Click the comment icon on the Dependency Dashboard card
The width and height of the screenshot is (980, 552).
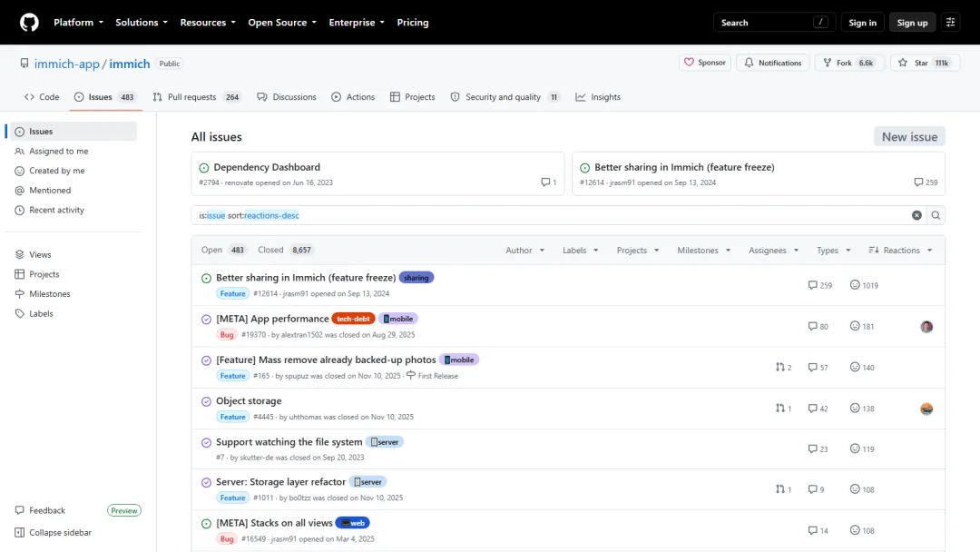point(545,182)
